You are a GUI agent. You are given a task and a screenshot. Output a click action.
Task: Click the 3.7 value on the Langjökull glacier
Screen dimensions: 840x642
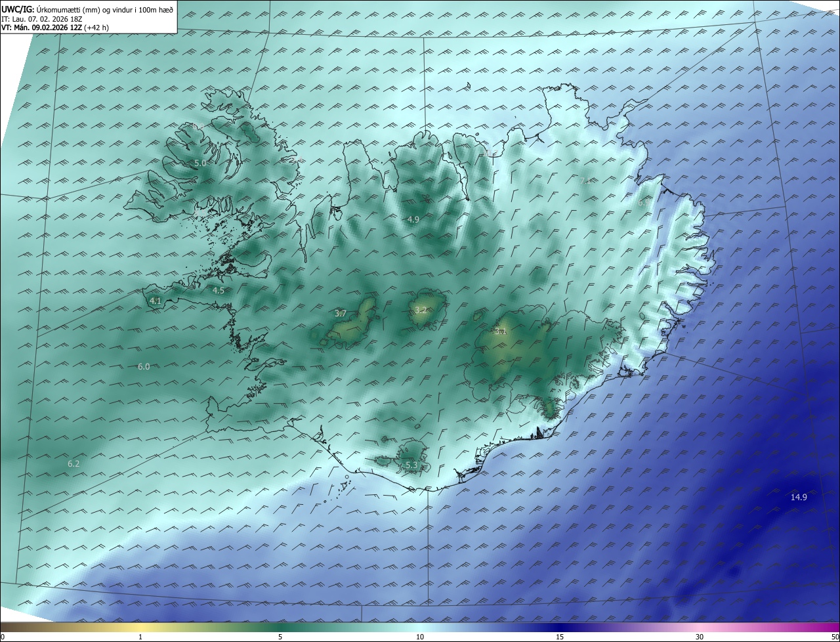pos(341,314)
